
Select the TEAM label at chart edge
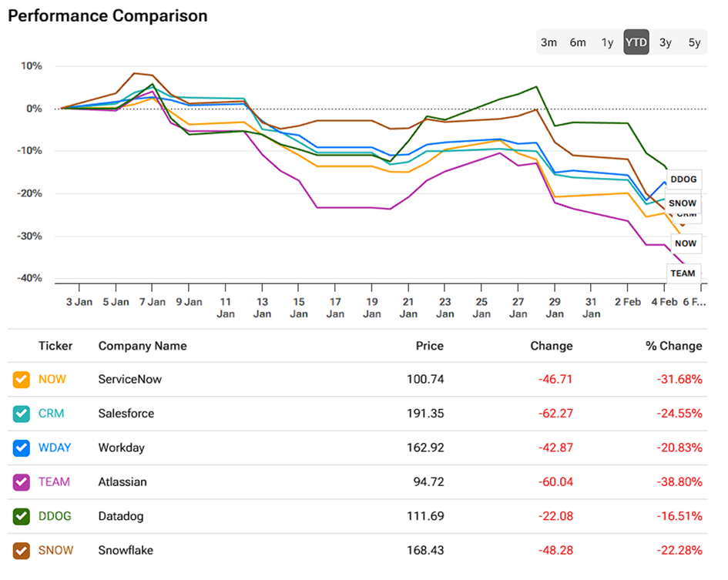(683, 273)
